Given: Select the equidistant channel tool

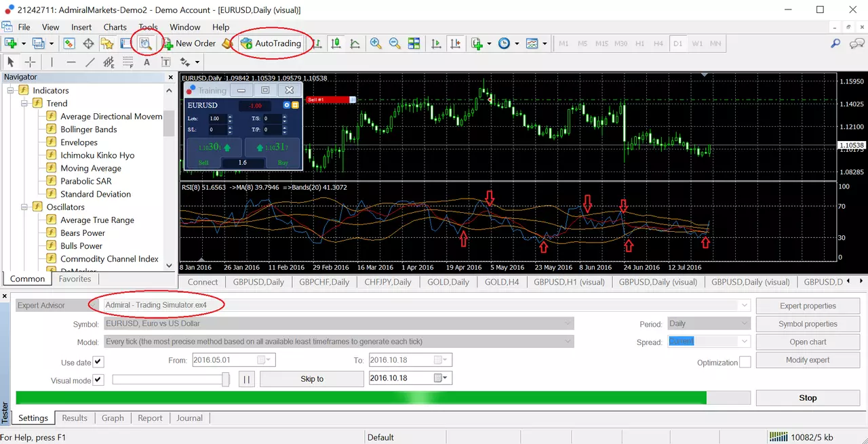Looking at the screenshot, I should (108, 62).
